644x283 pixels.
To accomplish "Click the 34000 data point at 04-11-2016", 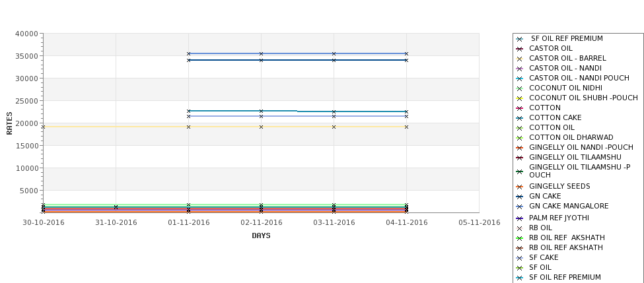I will point(406,60).
